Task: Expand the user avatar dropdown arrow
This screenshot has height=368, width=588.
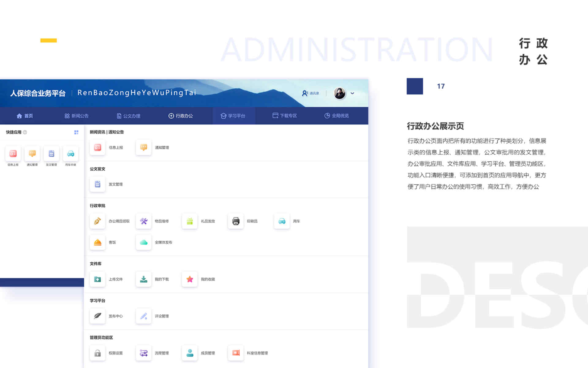Action: tap(352, 93)
